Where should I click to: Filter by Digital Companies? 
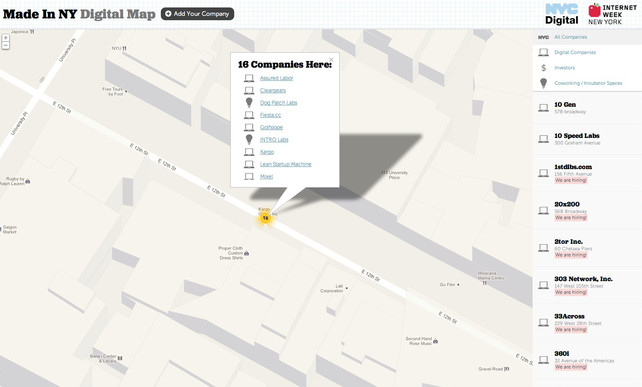point(575,52)
